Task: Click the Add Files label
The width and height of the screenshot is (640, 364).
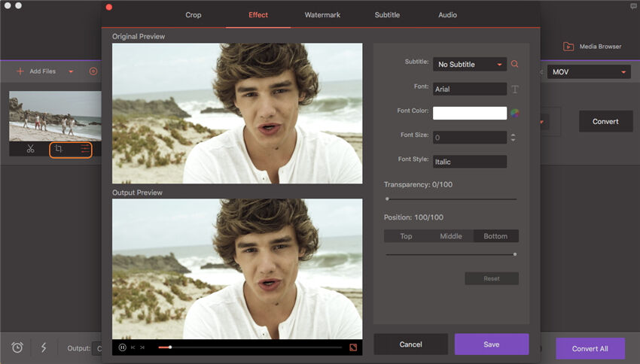Action: coord(42,71)
